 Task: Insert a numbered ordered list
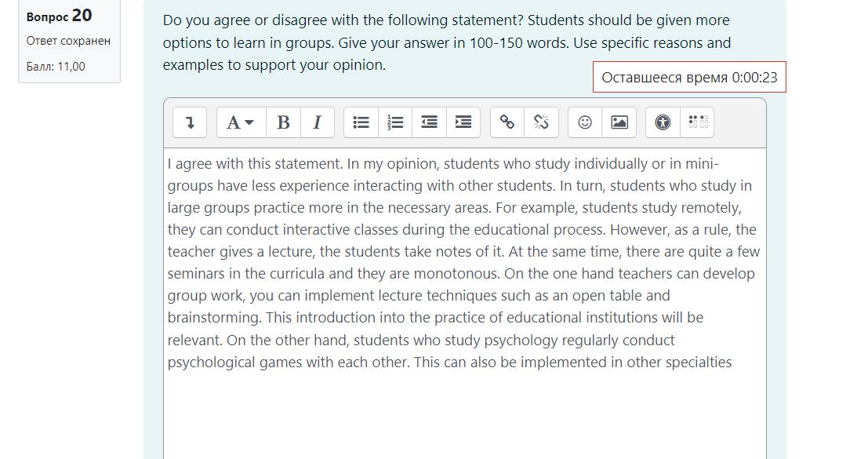(x=395, y=122)
